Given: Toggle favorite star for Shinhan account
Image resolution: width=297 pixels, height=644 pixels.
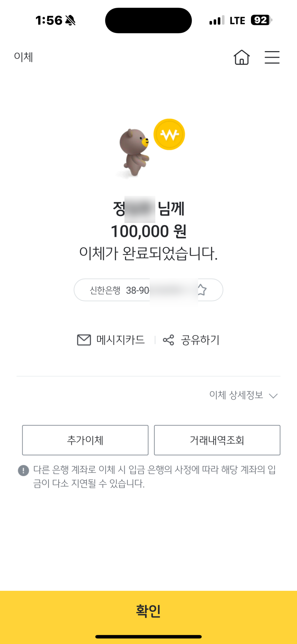Looking at the screenshot, I should pyautogui.click(x=202, y=289).
